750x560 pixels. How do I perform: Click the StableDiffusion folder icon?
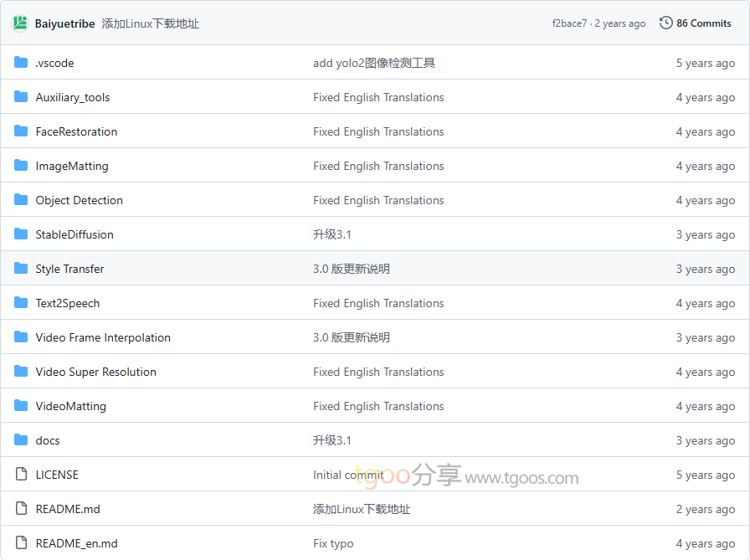pyautogui.click(x=21, y=234)
